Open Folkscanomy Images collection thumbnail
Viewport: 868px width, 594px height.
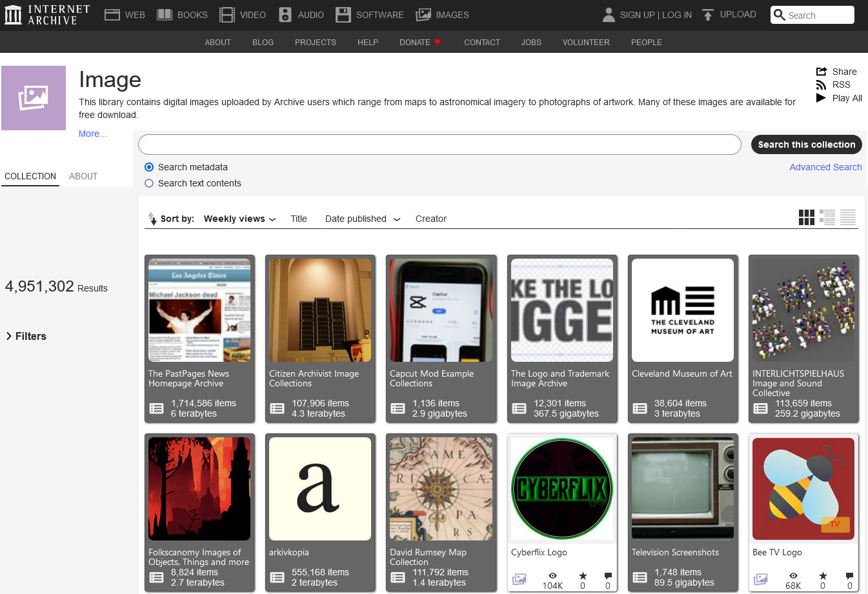tap(199, 489)
